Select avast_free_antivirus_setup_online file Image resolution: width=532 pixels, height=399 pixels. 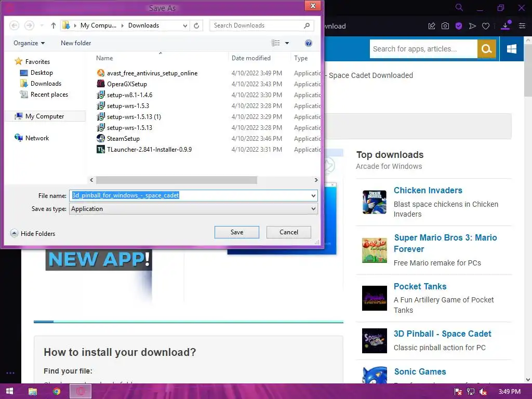[152, 73]
